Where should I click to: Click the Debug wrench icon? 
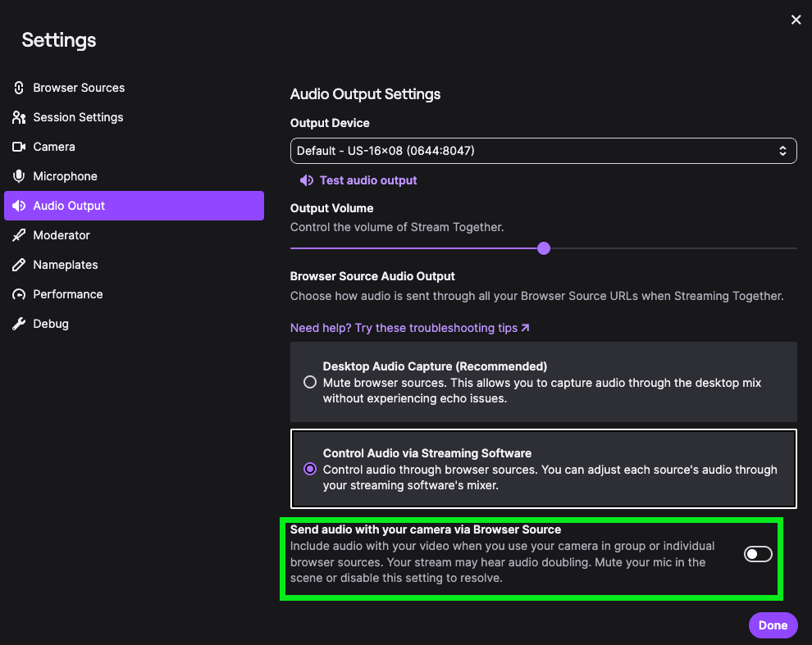[19, 324]
